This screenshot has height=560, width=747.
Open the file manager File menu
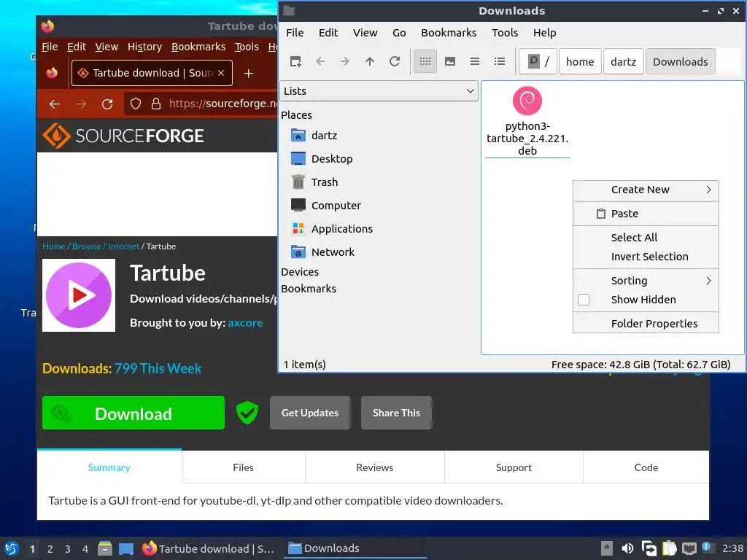[295, 32]
